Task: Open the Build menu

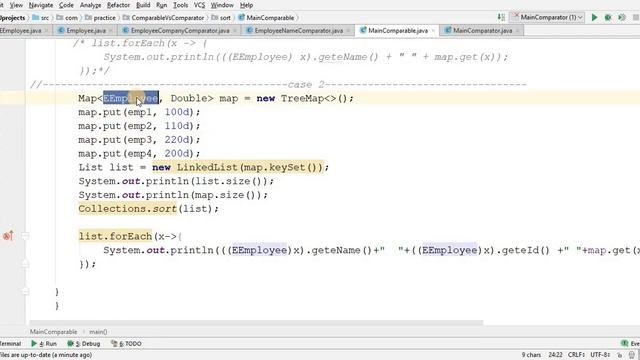Action: coord(143,5)
